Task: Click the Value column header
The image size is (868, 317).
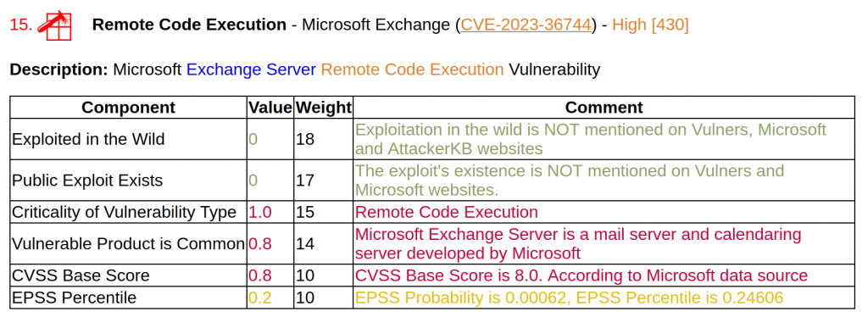Action: [x=270, y=107]
